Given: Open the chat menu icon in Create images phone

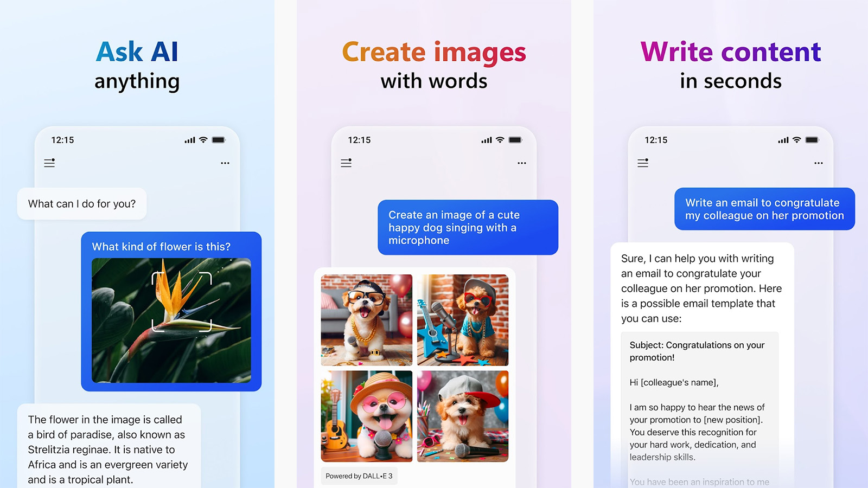Looking at the screenshot, I should click(x=346, y=163).
